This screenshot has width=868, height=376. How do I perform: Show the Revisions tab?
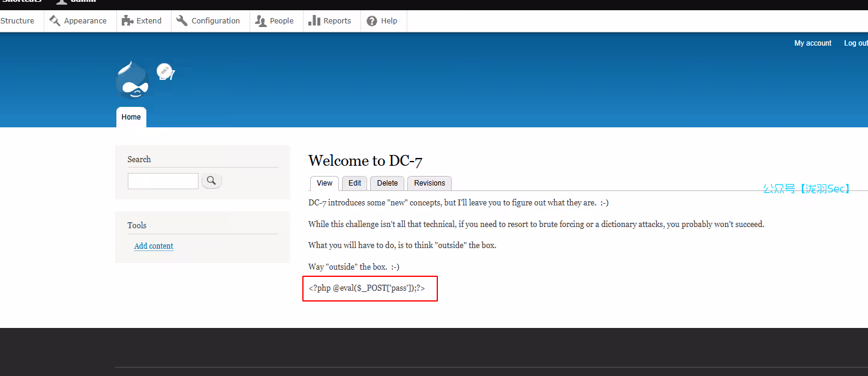tap(430, 183)
